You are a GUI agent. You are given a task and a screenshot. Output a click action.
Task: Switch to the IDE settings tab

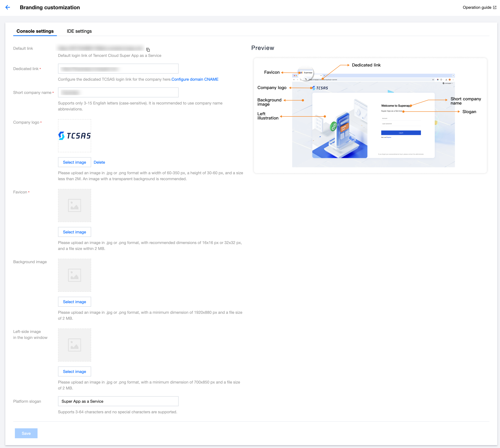tap(79, 31)
